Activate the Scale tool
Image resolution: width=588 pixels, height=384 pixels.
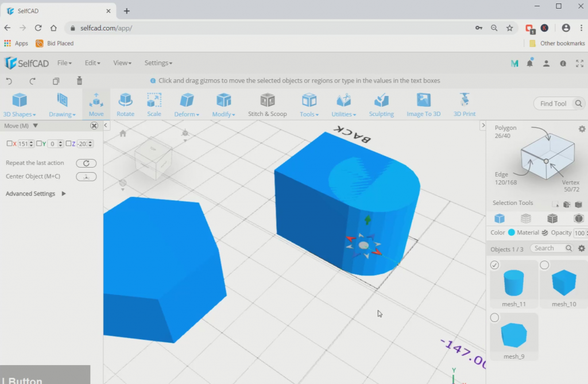[x=154, y=103]
